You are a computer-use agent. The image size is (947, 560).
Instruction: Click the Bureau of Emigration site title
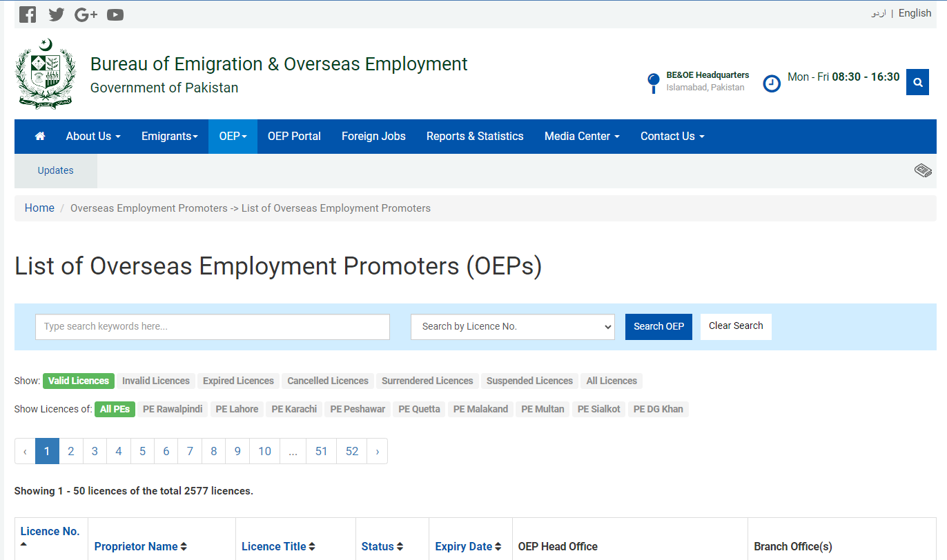(279, 64)
